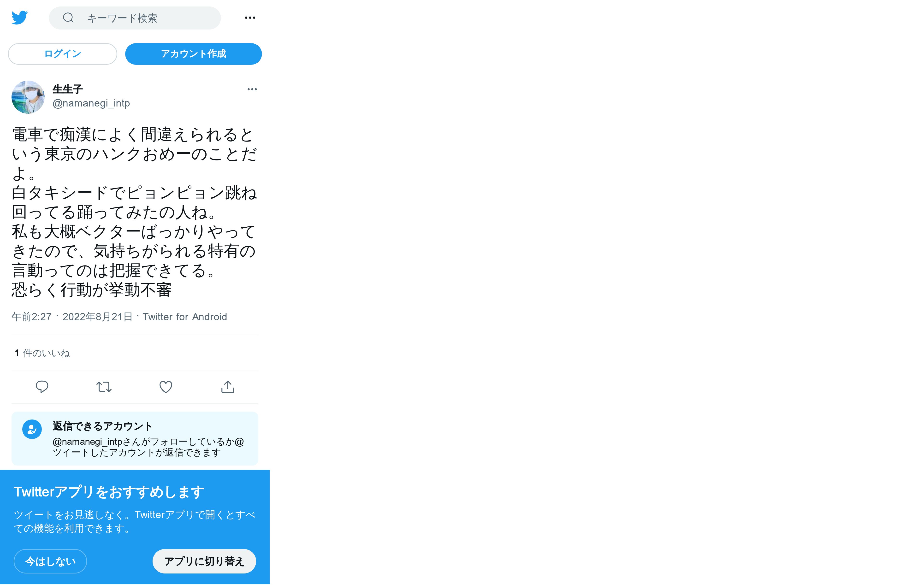This screenshot has height=585, width=924.
Task: Click the reply speech bubble icon
Action: click(42, 387)
